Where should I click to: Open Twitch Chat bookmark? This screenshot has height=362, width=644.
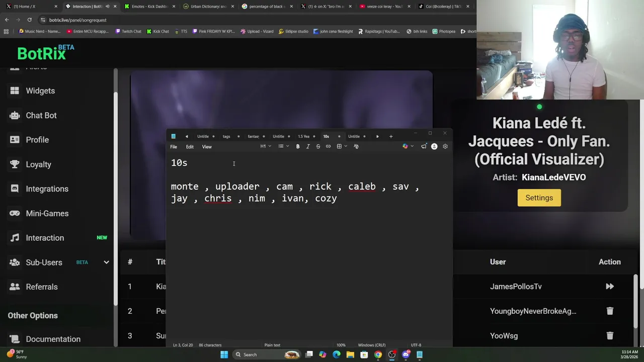click(128, 31)
